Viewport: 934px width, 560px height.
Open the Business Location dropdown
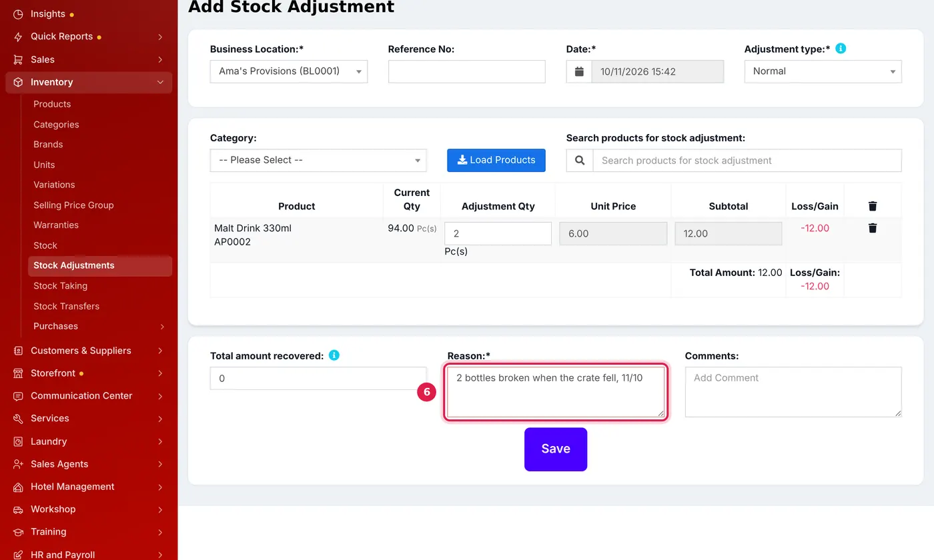pos(289,71)
